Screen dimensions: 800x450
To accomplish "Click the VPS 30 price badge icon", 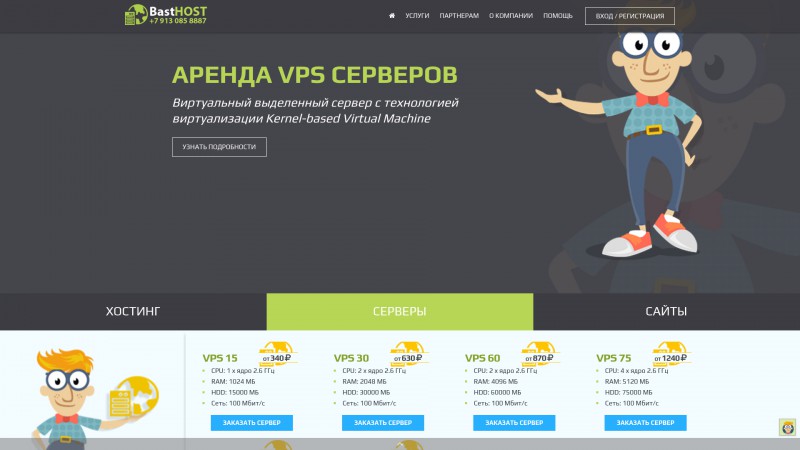I will pyautogui.click(x=409, y=354).
